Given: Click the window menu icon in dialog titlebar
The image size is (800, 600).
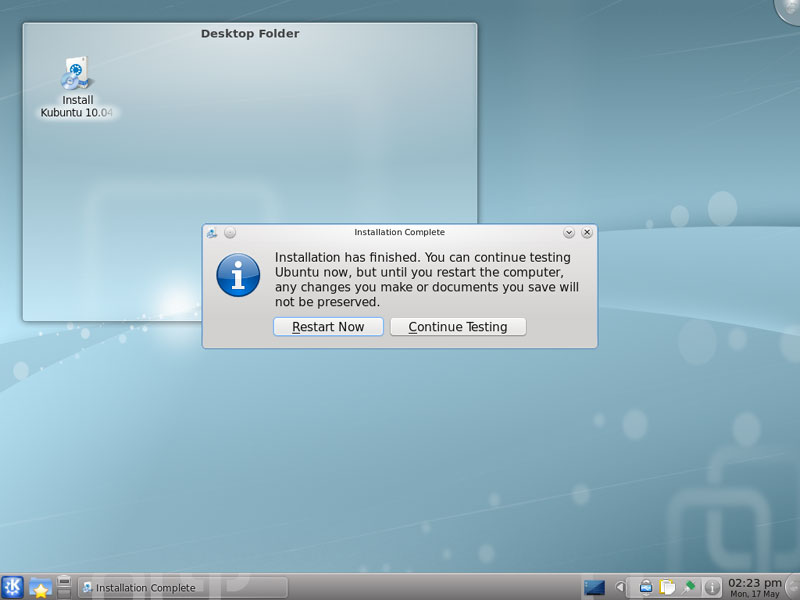Looking at the screenshot, I should click(212, 233).
